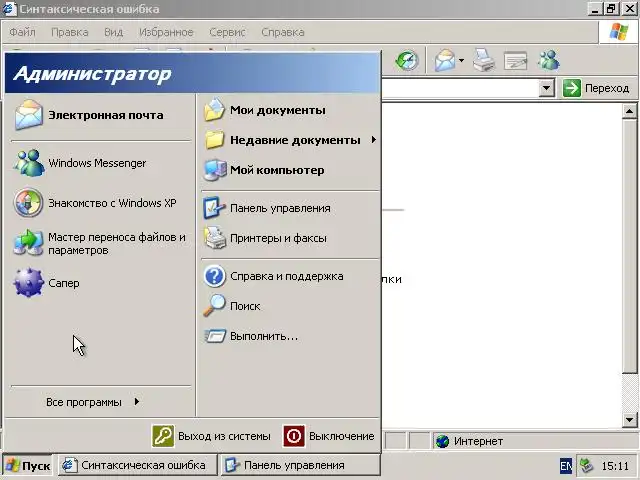640x480 pixels.
Task: Open Электронная почта from Start menu
Action: (100, 115)
